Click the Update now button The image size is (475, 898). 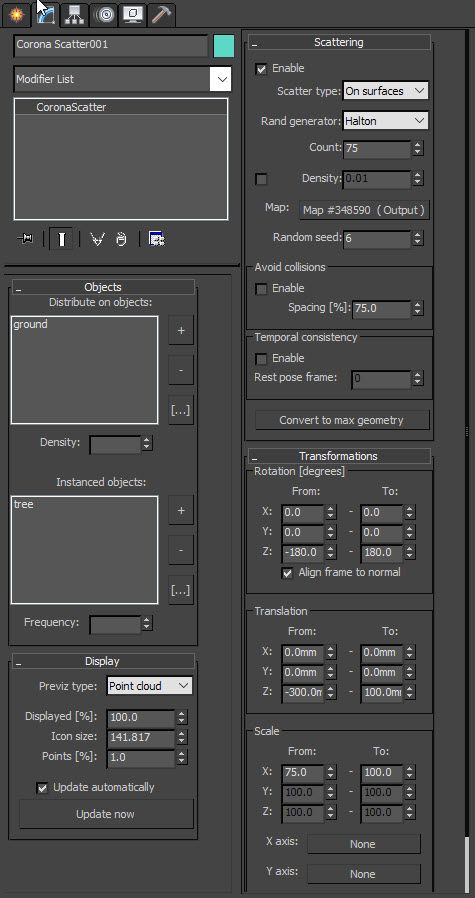[105, 814]
